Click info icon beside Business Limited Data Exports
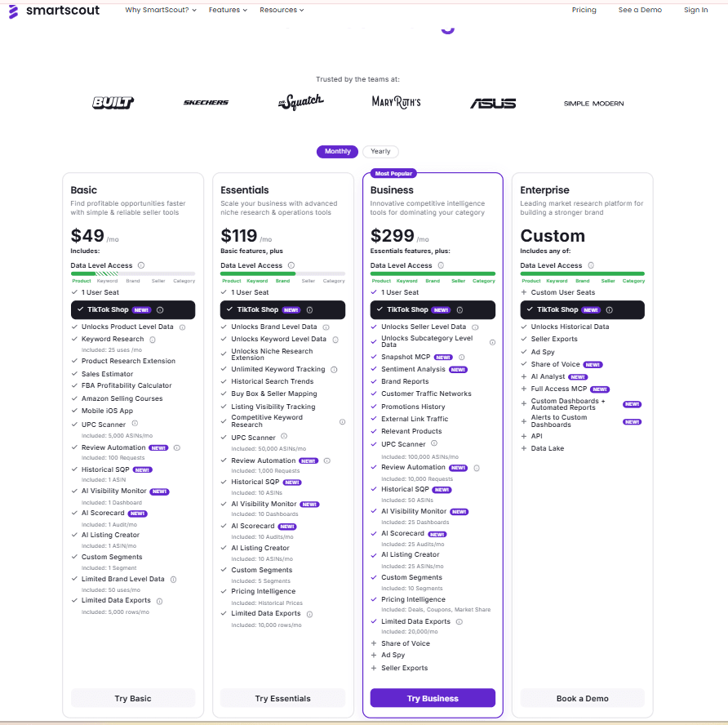 tap(459, 621)
